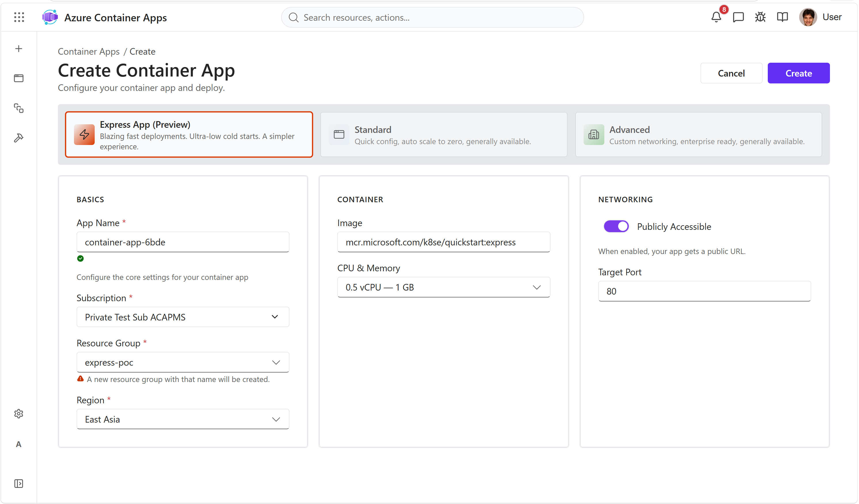Click 'When enabled, your app gets a public URL.' text
Viewport: 859px width, 504px height.
(x=672, y=251)
